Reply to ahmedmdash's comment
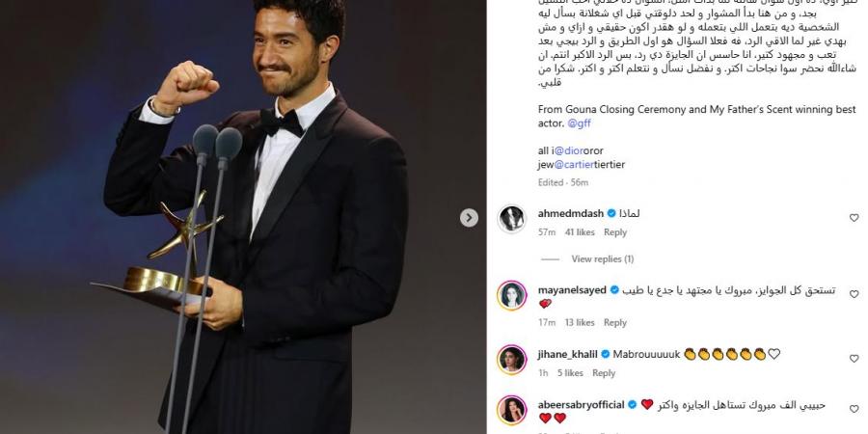Image resolution: width=868 pixels, height=434 pixels. (x=615, y=232)
